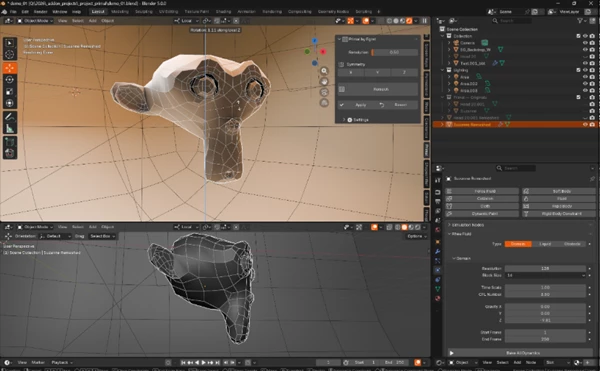Switch to the Modeling workspace tab
600x371 pixels.
120,12
